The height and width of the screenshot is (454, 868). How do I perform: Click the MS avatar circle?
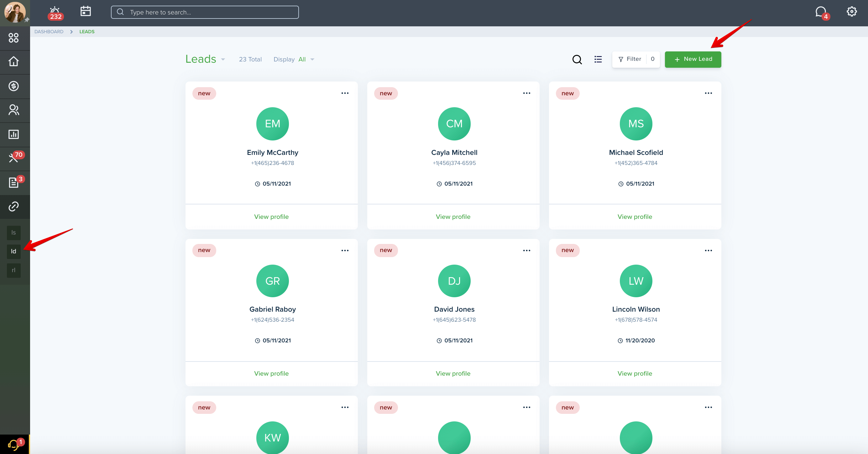(636, 124)
